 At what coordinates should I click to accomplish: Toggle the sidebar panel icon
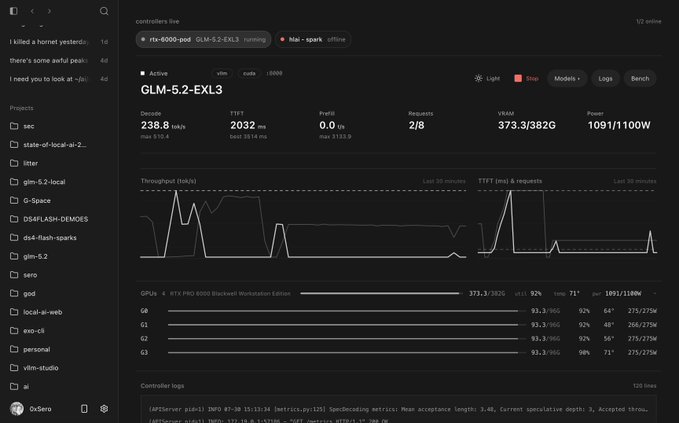pos(14,11)
